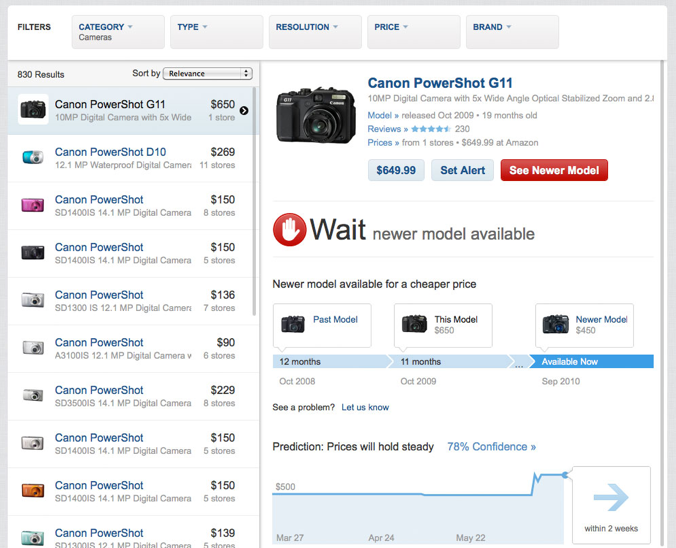Click the blue PowerShot D10 camera thumbnail
This screenshot has width=676, height=548.
point(32,158)
